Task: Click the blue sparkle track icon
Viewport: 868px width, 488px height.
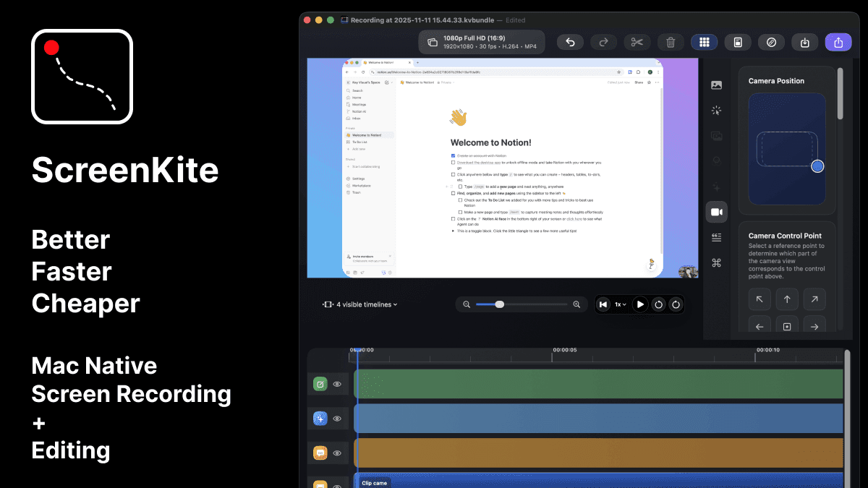Action: (320, 418)
